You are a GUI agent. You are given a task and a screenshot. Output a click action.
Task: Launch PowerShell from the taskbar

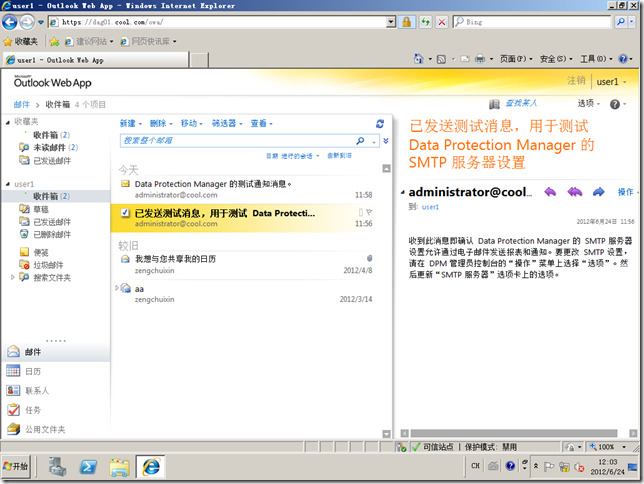88,467
